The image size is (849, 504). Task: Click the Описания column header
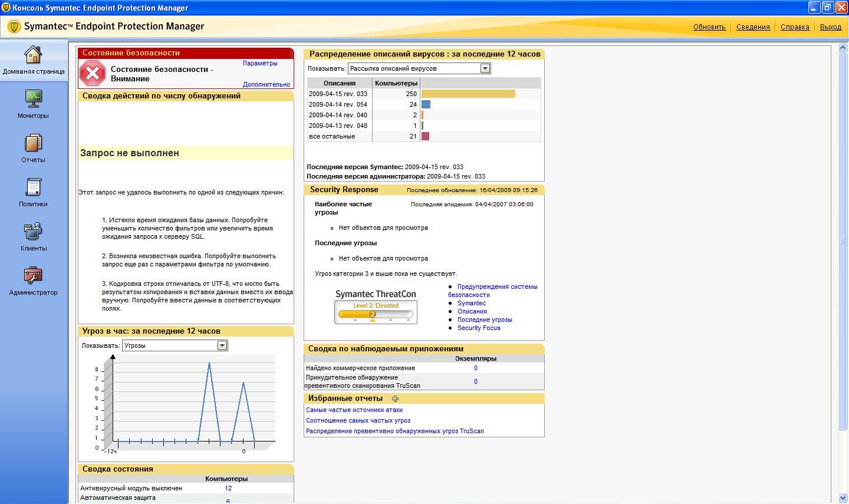339,83
